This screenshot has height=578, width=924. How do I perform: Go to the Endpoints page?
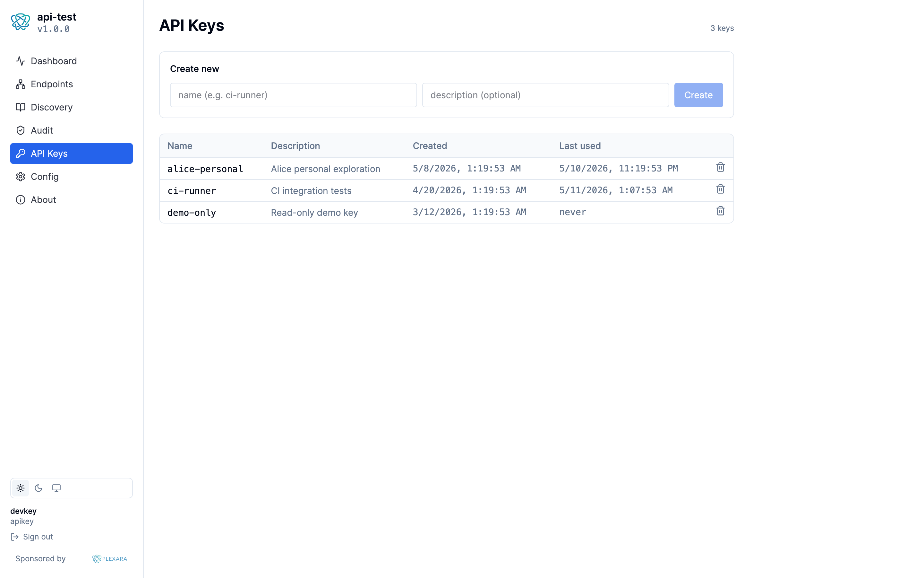(72, 84)
